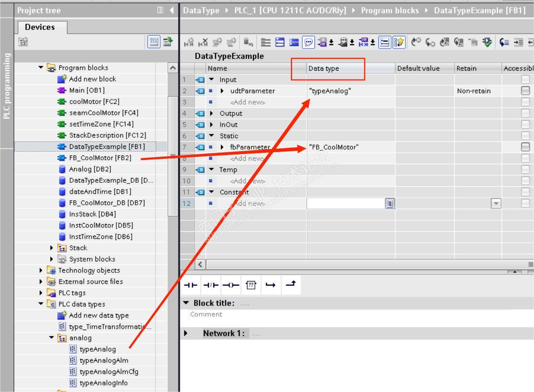
Task: Click left arrow of interface horizontal scrollbar
Action: click(200, 264)
